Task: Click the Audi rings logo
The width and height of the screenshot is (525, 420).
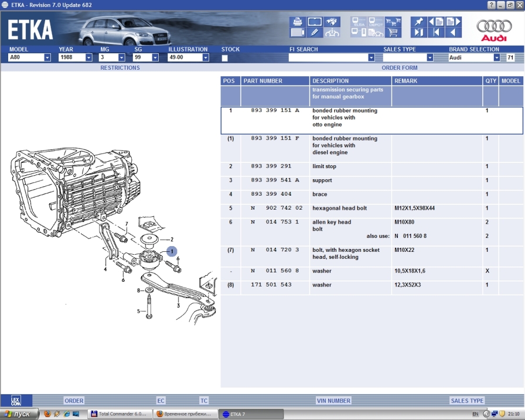Action: click(x=494, y=30)
